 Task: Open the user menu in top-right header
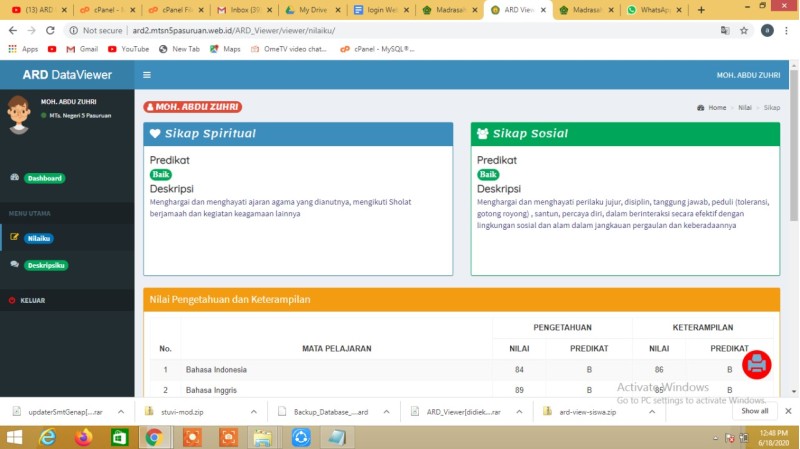pos(746,75)
